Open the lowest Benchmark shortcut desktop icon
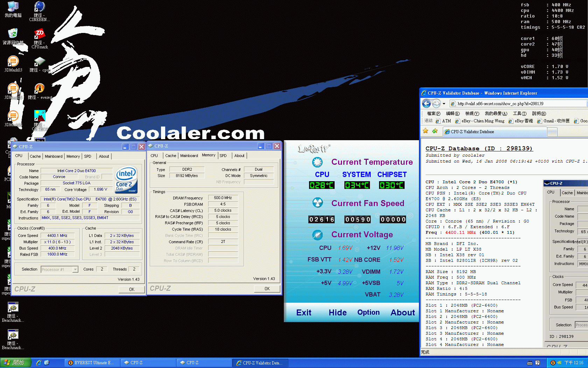Image resolution: width=588 pixels, height=368 pixels. 13,339
